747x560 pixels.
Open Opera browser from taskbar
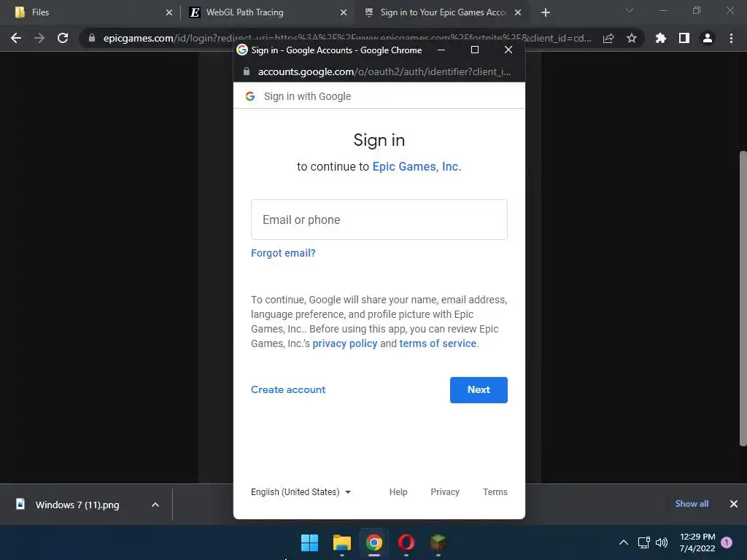(406, 542)
